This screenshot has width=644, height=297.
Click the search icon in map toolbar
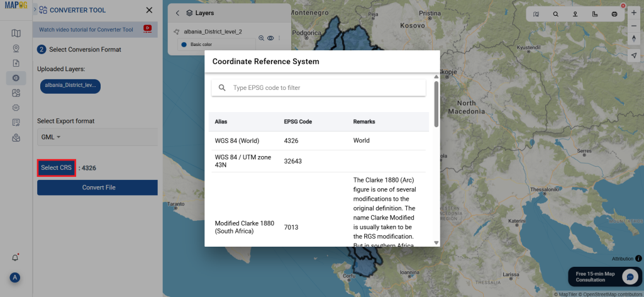[x=555, y=14]
